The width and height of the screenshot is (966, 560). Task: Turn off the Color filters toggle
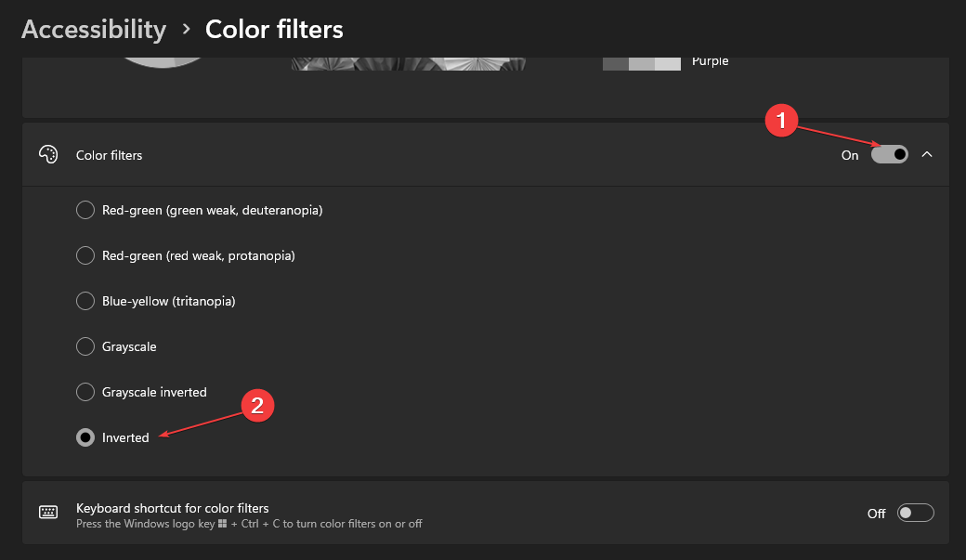[x=890, y=154]
